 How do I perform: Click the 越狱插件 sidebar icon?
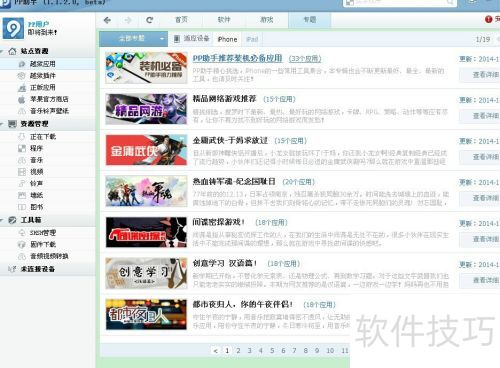22,76
